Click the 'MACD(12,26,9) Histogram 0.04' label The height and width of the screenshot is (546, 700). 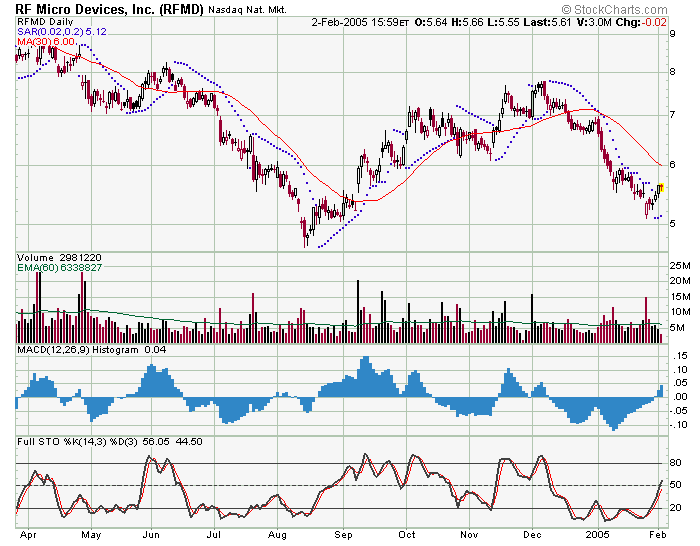92,350
